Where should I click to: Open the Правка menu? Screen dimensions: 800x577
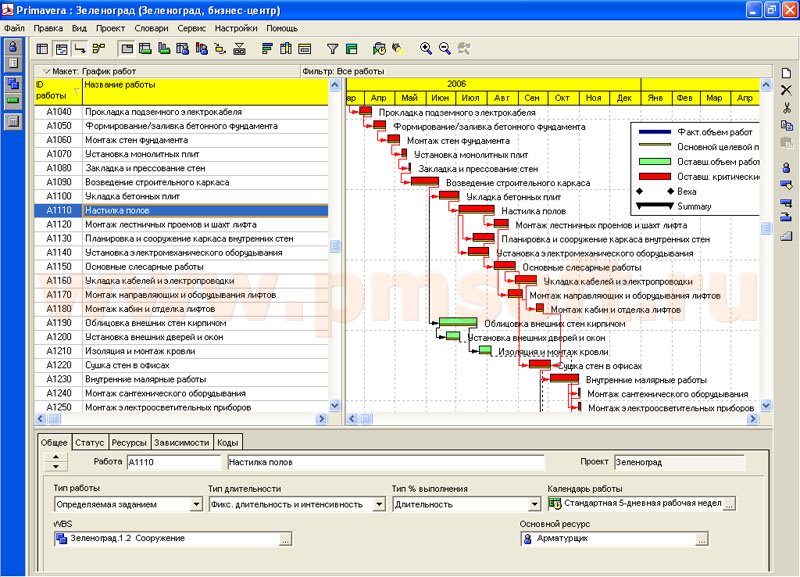point(48,29)
